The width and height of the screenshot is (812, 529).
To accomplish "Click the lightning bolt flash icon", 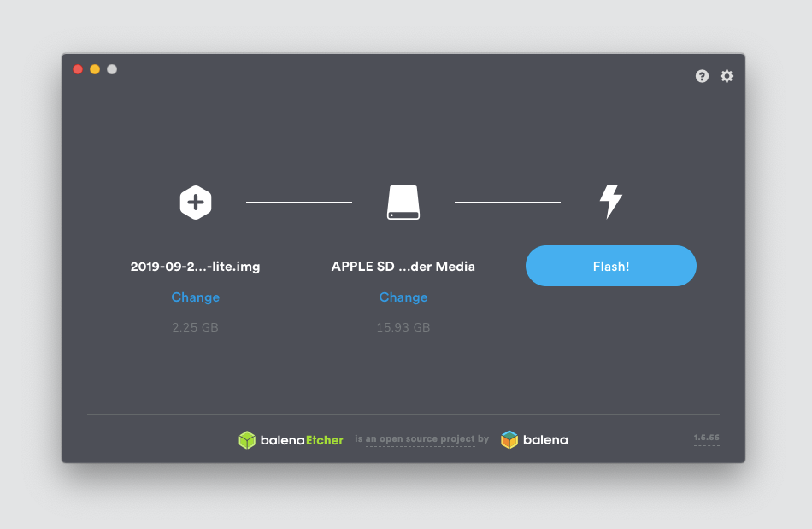I will pyautogui.click(x=611, y=202).
